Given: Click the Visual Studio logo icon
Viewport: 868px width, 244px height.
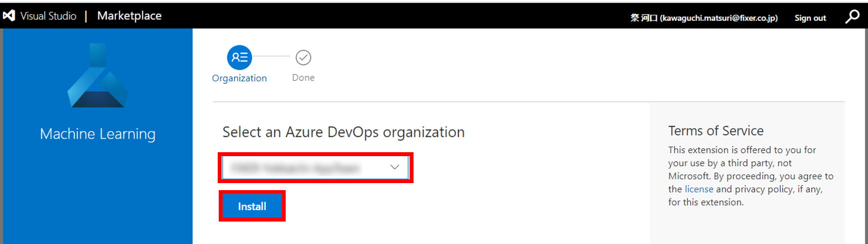Looking at the screenshot, I should point(9,16).
